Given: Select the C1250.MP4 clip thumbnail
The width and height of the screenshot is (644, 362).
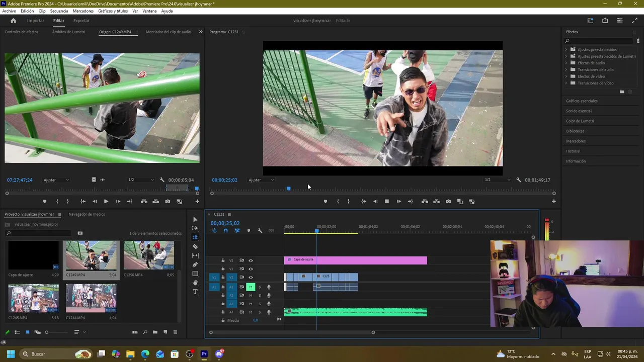Looking at the screenshot, I should tap(149, 255).
